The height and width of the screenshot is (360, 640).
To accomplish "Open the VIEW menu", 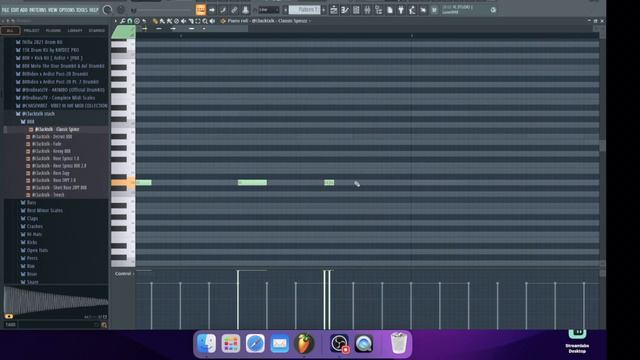I will tap(53, 10).
